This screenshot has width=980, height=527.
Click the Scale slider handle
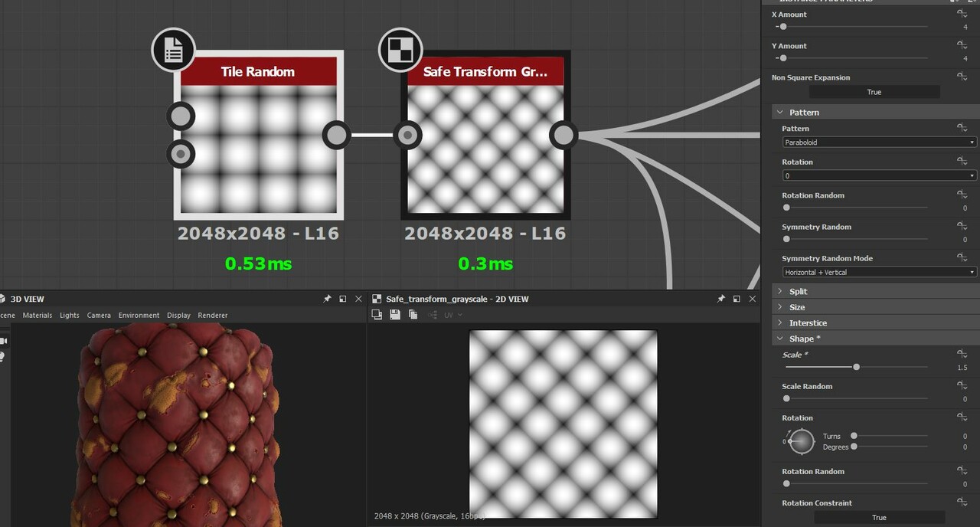[x=856, y=367]
